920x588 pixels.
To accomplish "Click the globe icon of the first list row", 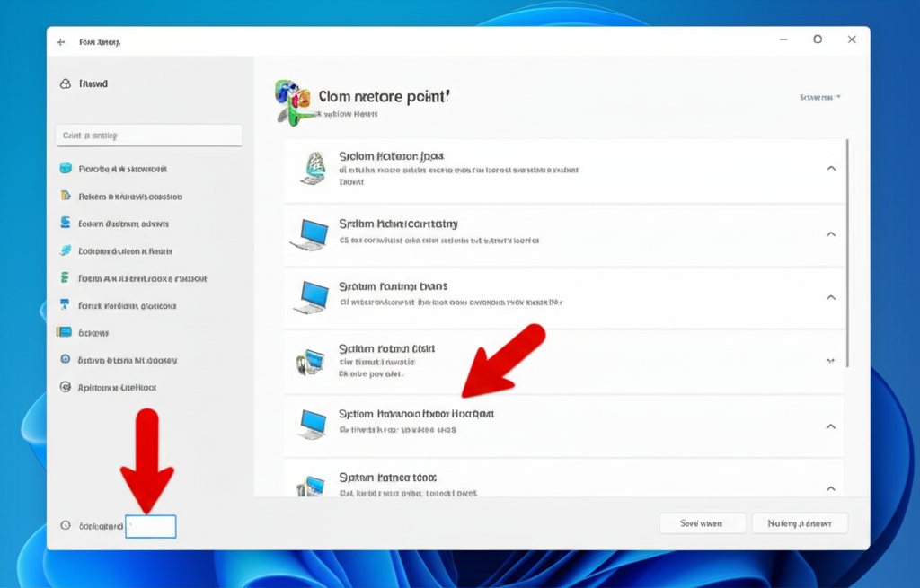I will tap(313, 168).
